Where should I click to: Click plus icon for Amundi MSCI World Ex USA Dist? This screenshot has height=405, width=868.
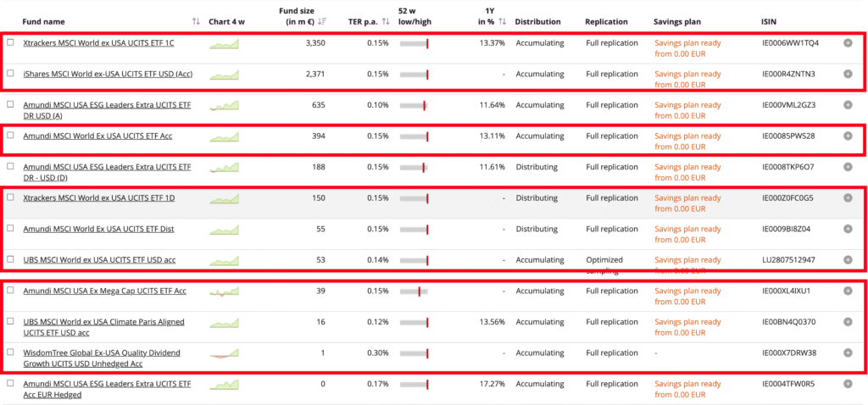pyautogui.click(x=848, y=229)
